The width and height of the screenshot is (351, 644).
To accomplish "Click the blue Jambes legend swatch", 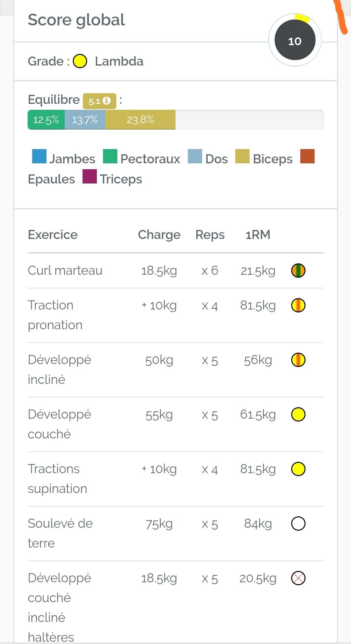I will click(x=39, y=156).
